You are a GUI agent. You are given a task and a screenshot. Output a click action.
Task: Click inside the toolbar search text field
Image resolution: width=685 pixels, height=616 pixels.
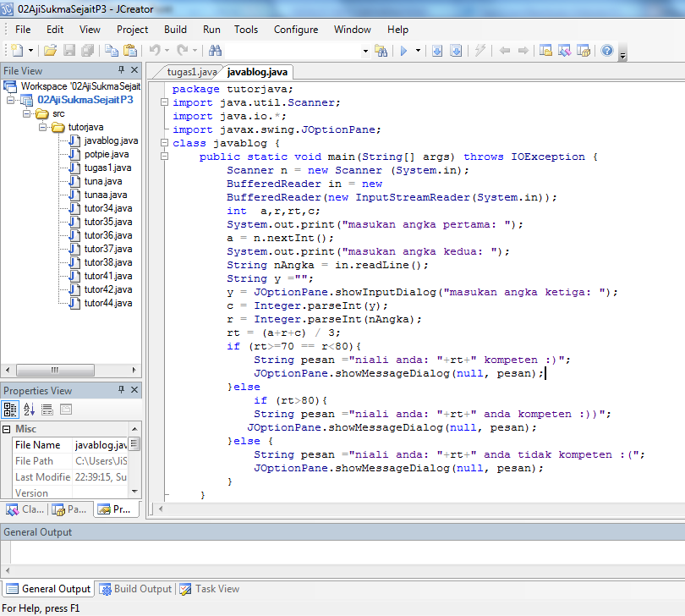tap(293, 51)
